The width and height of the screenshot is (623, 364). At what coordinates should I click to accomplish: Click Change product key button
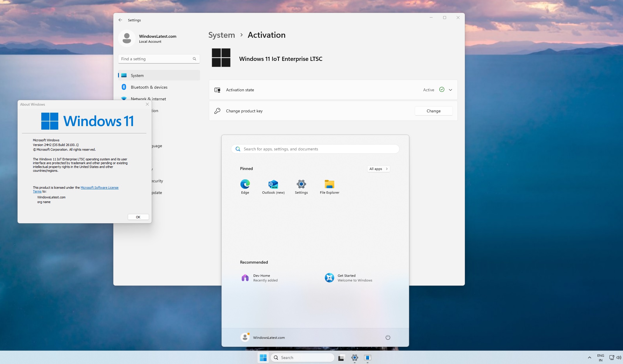tap(433, 111)
